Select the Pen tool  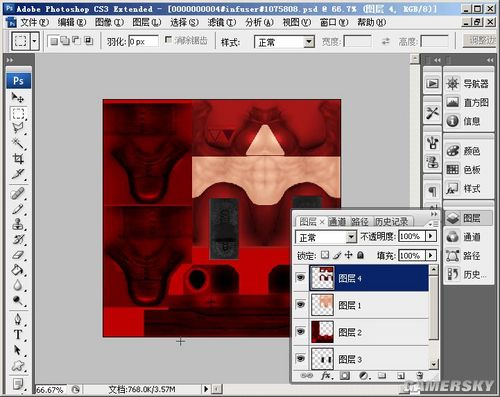[x=18, y=319]
